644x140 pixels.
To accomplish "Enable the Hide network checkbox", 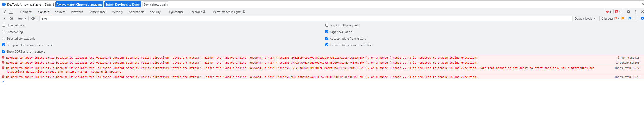I will [4, 25].
